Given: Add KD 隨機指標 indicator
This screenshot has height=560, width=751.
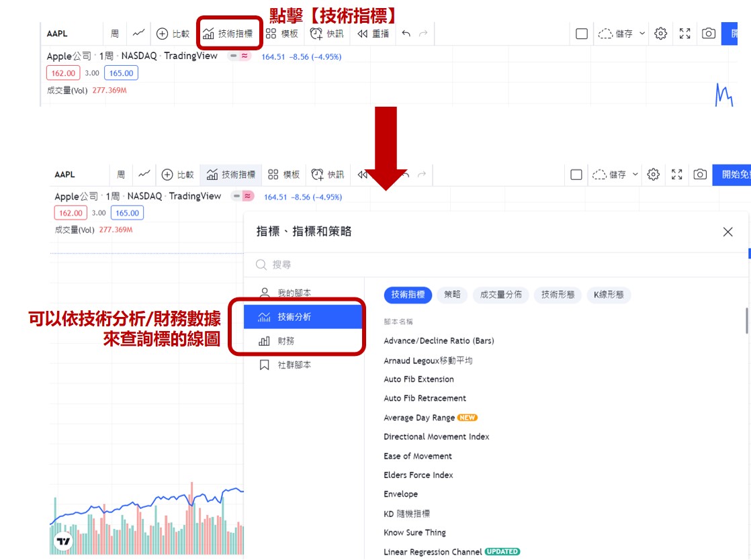Looking at the screenshot, I should click(x=406, y=514).
